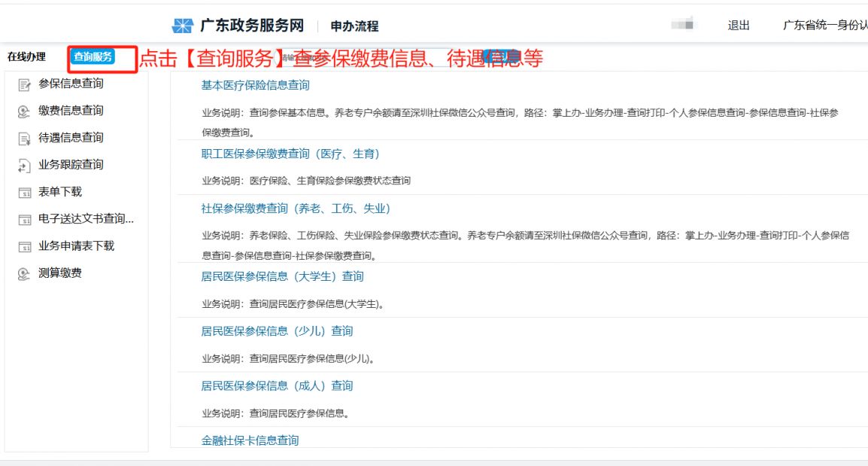Screen dimensions: 868x466
Task: Click the 业务跟踪查询 sidebar icon
Action: pos(24,166)
